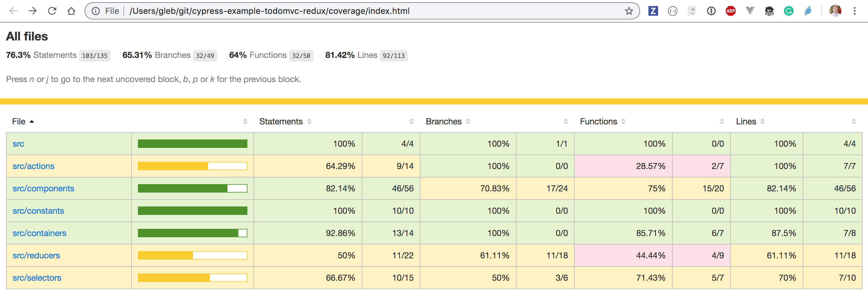
Task: Sort table by Statements column
Action: (x=281, y=121)
